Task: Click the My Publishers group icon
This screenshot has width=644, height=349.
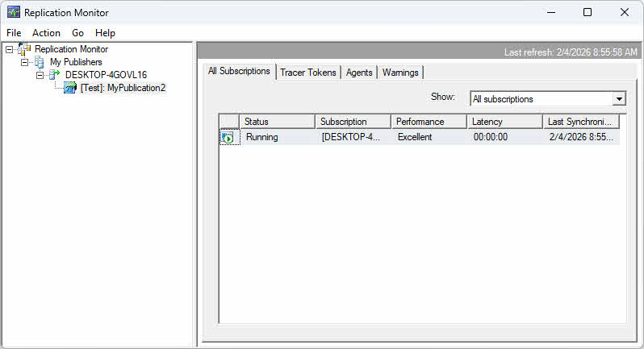Action: pyautogui.click(x=40, y=62)
